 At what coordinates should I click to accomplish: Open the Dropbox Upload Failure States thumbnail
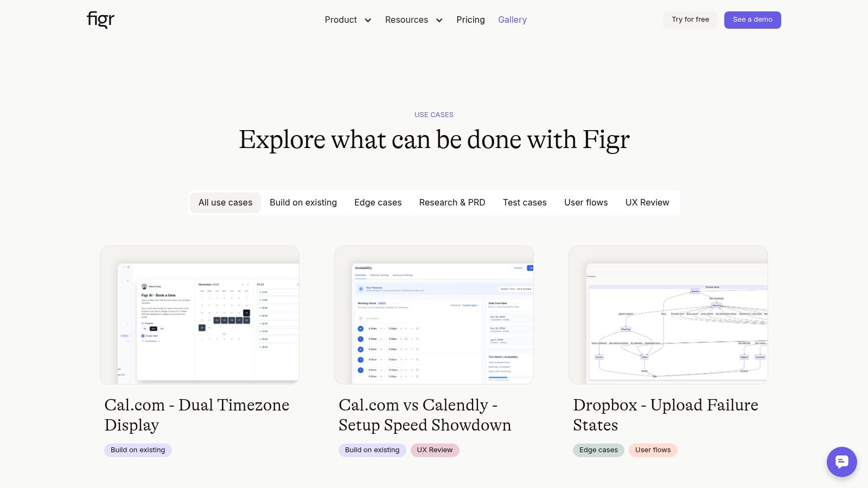pos(668,315)
